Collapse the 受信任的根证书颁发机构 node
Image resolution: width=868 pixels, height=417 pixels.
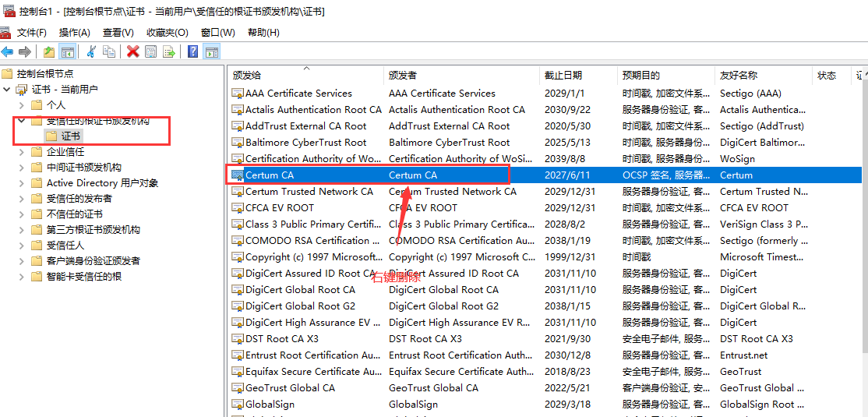point(22,120)
